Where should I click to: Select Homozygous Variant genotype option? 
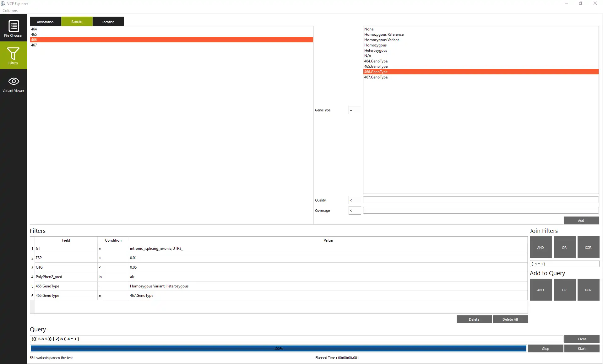pyautogui.click(x=382, y=40)
